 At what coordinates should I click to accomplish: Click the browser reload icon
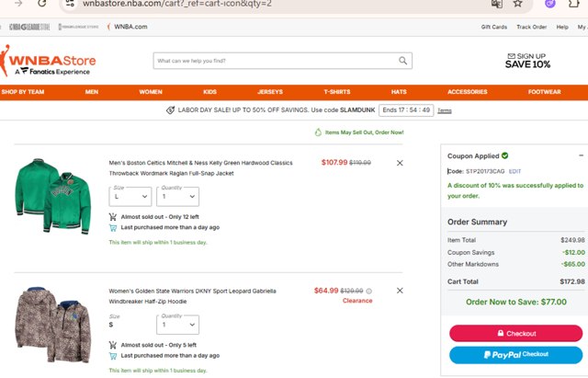tap(42, 3)
